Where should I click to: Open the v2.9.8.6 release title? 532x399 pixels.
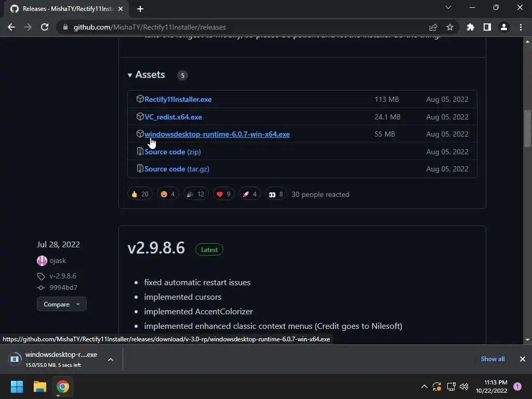[x=156, y=248]
